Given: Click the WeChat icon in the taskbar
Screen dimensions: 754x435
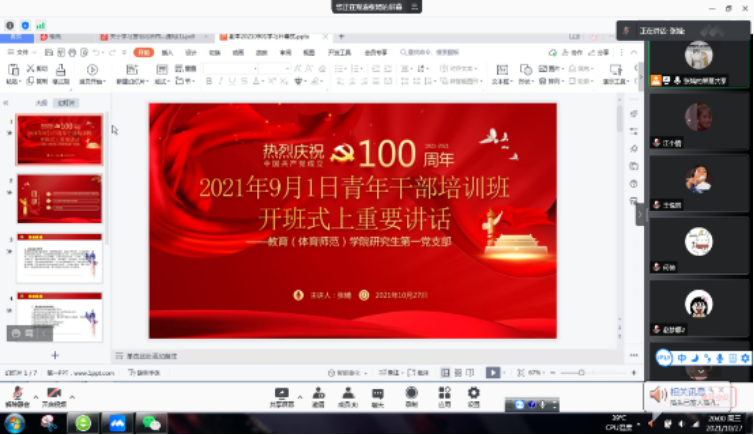Looking at the screenshot, I should pos(152,423).
